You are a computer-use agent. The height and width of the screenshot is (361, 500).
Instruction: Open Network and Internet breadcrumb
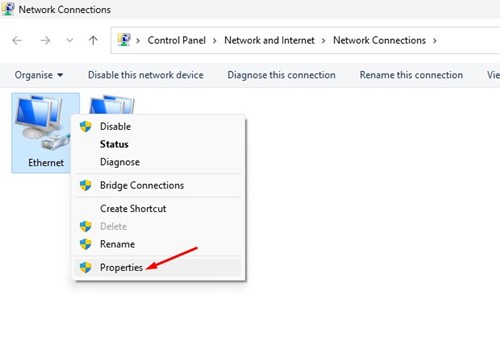[x=269, y=40]
